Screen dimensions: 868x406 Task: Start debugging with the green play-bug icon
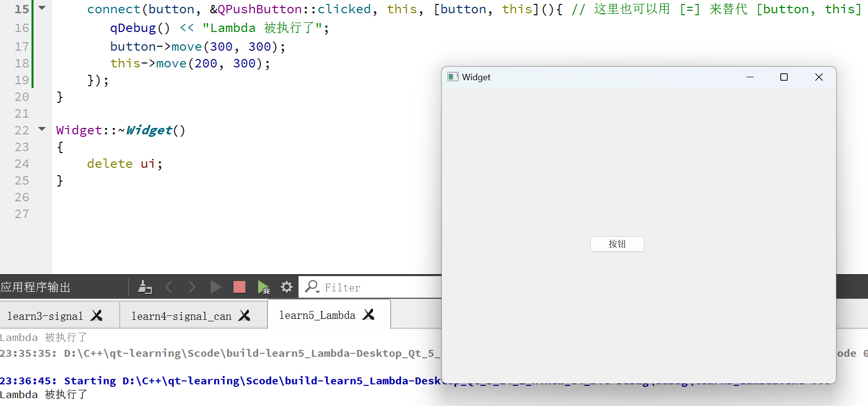[264, 287]
